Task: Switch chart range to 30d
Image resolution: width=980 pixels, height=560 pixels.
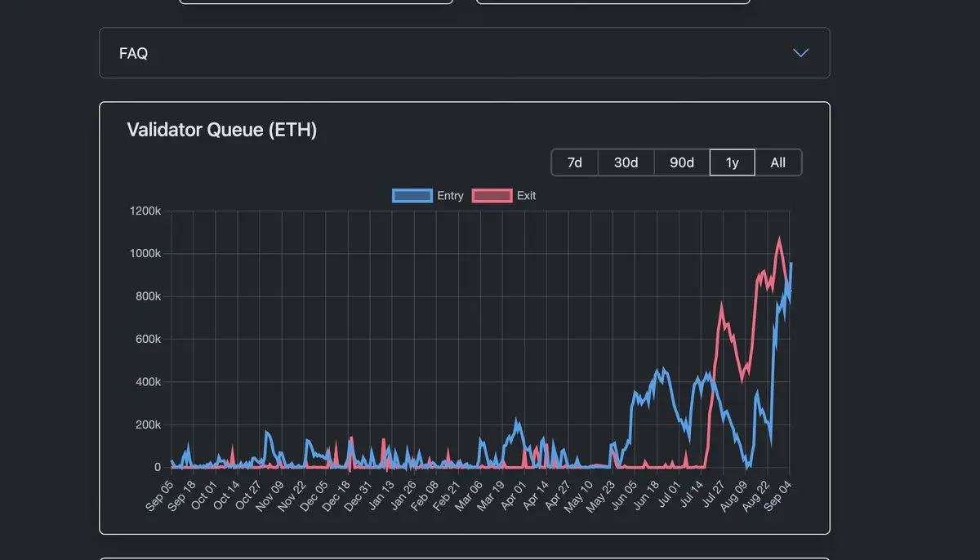Action: (x=626, y=162)
